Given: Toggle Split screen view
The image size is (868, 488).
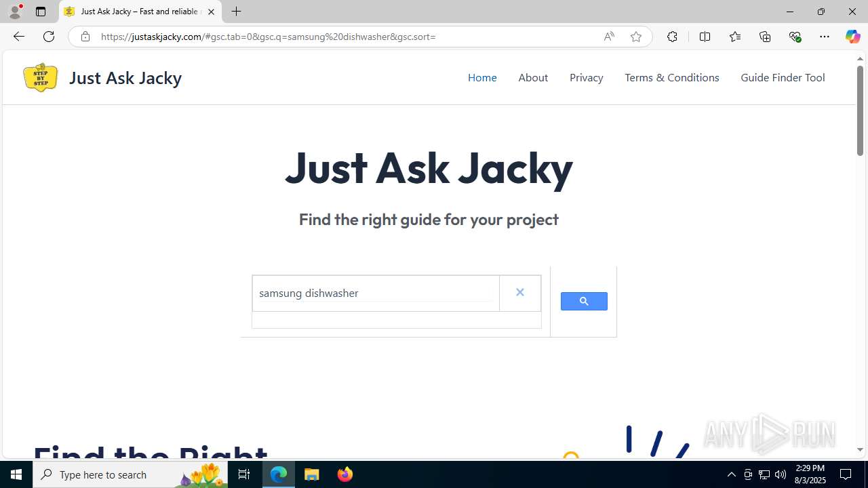Looking at the screenshot, I should (x=705, y=37).
